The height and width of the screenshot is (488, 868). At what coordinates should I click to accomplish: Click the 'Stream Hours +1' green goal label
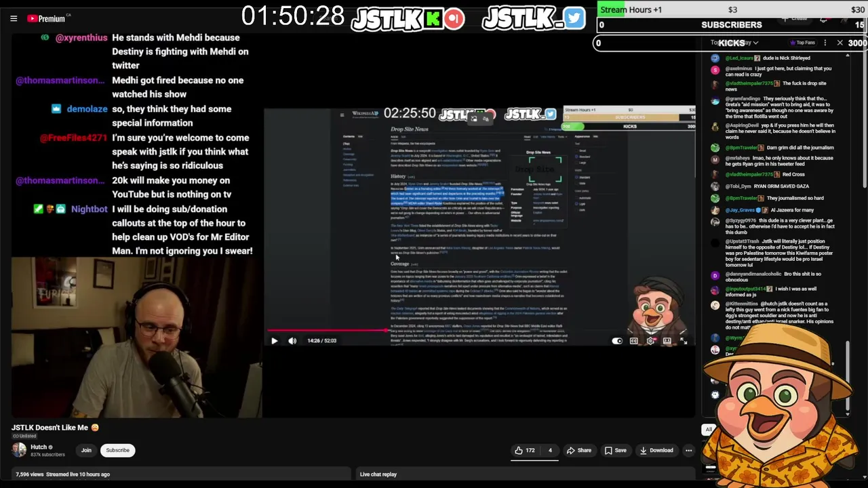pos(631,9)
